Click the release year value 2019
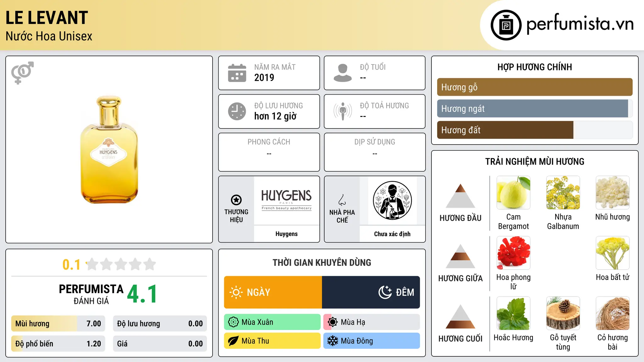Image resolution: width=644 pixels, height=362 pixels. [x=264, y=78]
